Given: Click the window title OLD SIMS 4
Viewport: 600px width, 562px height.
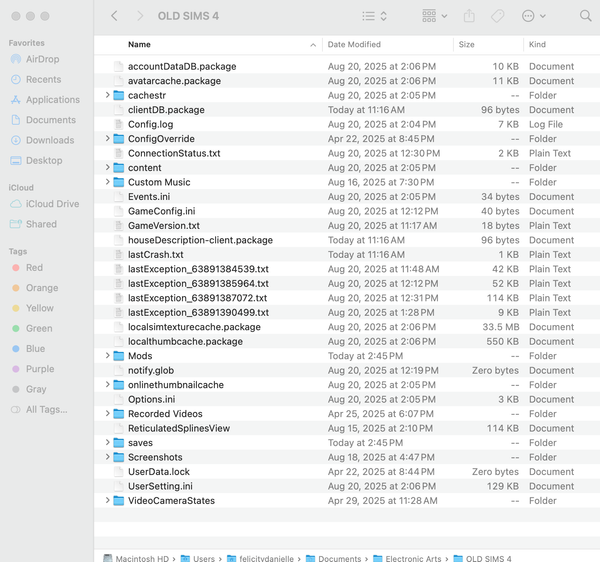Looking at the screenshot, I should (188, 16).
